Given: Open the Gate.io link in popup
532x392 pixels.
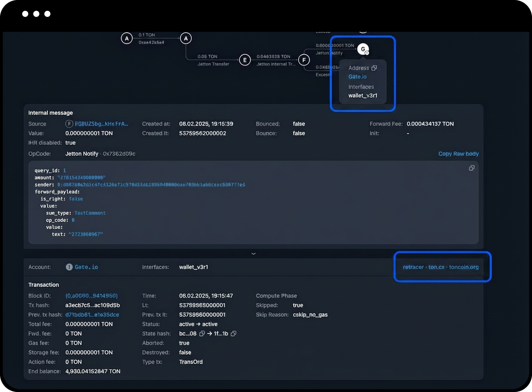Looking at the screenshot, I should (357, 77).
